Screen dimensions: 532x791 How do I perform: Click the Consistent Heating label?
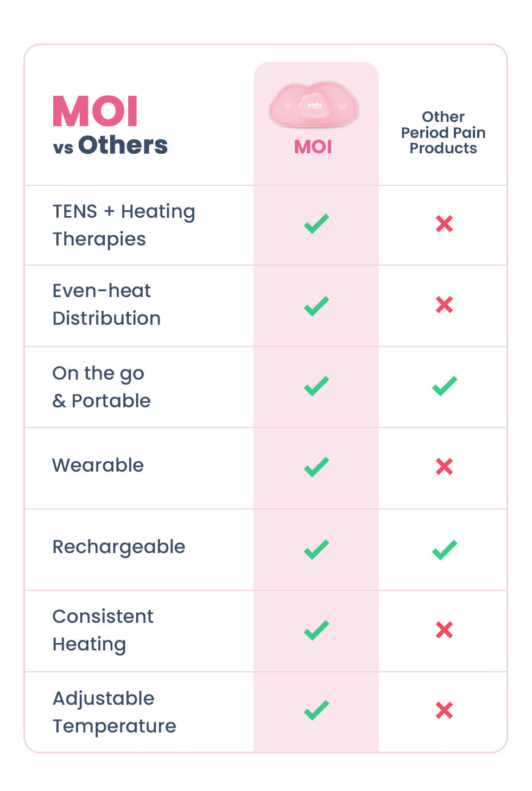pos(103,630)
